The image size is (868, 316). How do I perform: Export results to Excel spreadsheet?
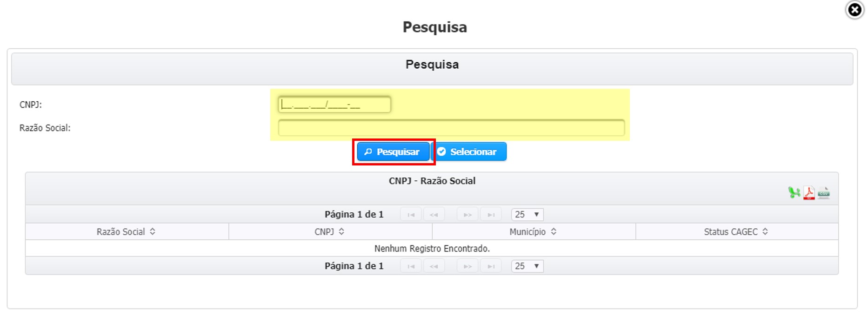click(x=794, y=192)
